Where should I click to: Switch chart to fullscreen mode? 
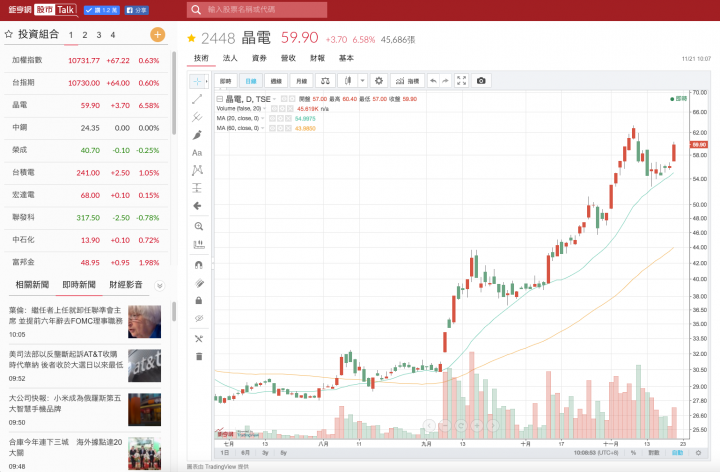pyautogui.click(x=461, y=81)
